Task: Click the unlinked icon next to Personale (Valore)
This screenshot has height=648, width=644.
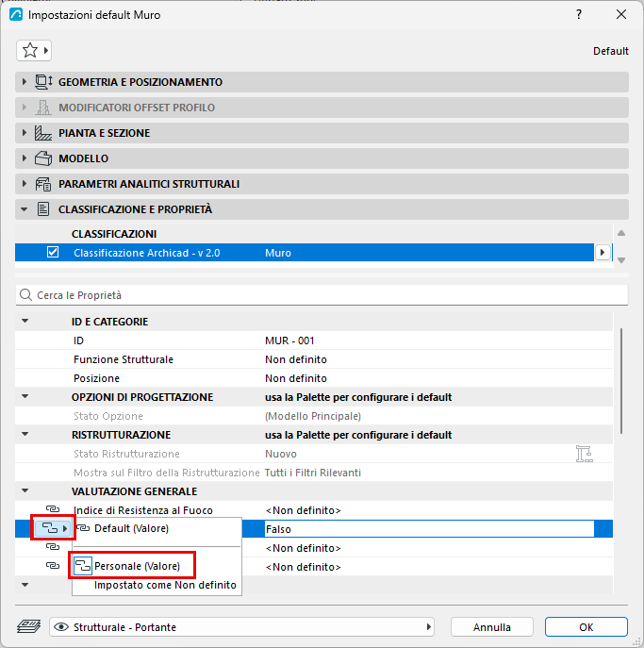Action: pos(83,566)
